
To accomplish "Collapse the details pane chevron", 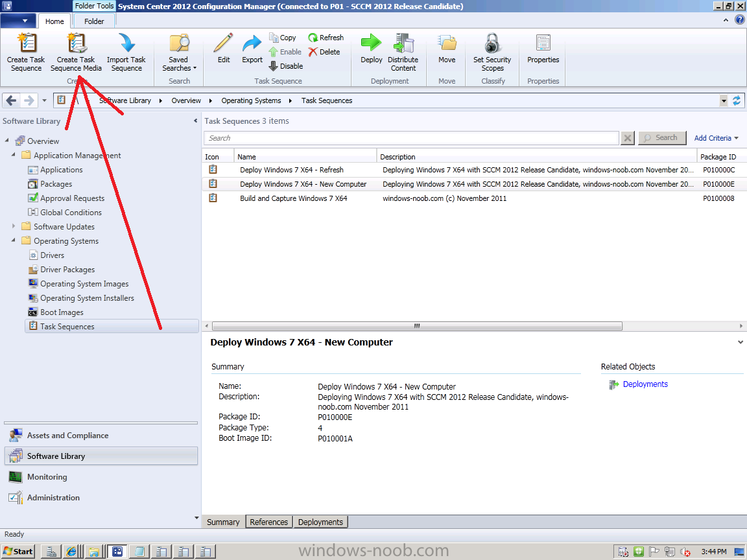I will (741, 342).
